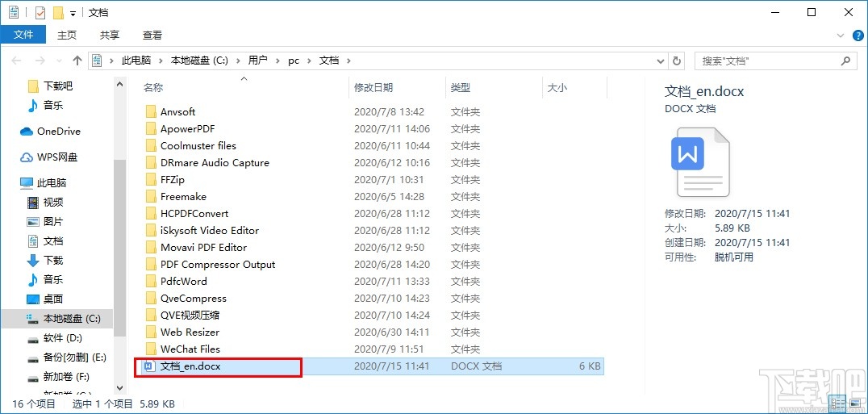The width and height of the screenshot is (868, 414).
Task: Select the QveCompress folder icon
Action: [x=151, y=299]
